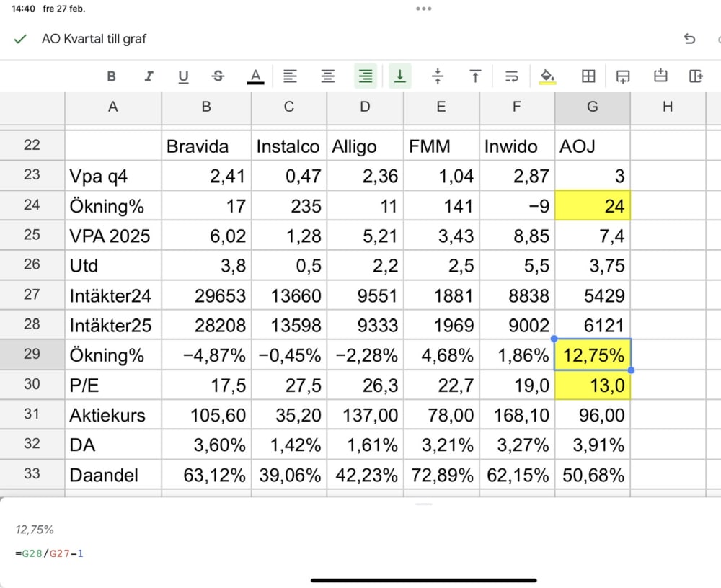This screenshot has width=721, height=588.
Task: Select column C header
Action: click(x=289, y=107)
